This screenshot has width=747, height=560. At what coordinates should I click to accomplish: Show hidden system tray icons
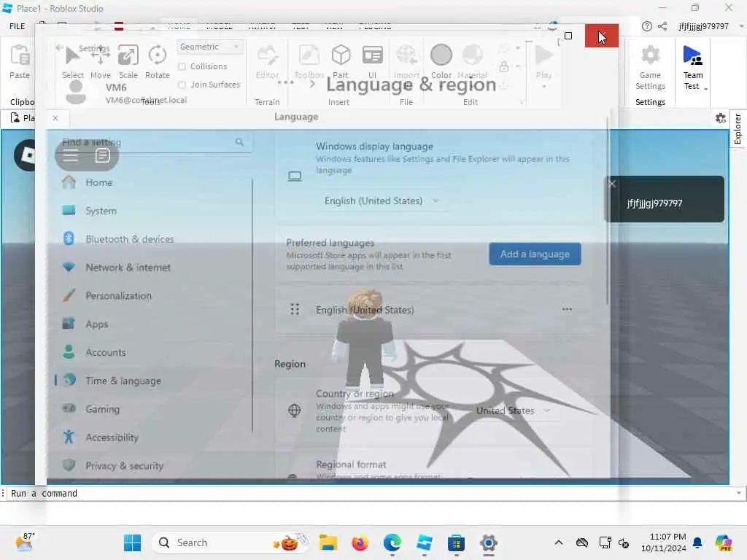point(558,542)
